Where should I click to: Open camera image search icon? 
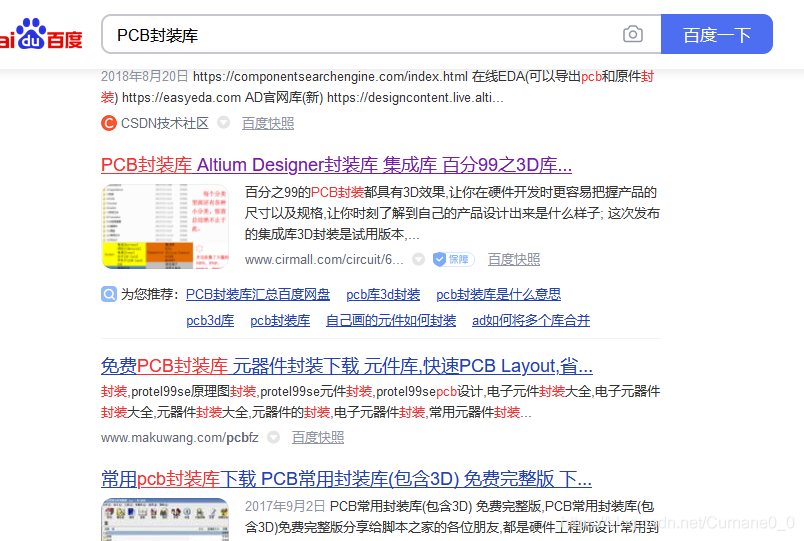[633, 34]
